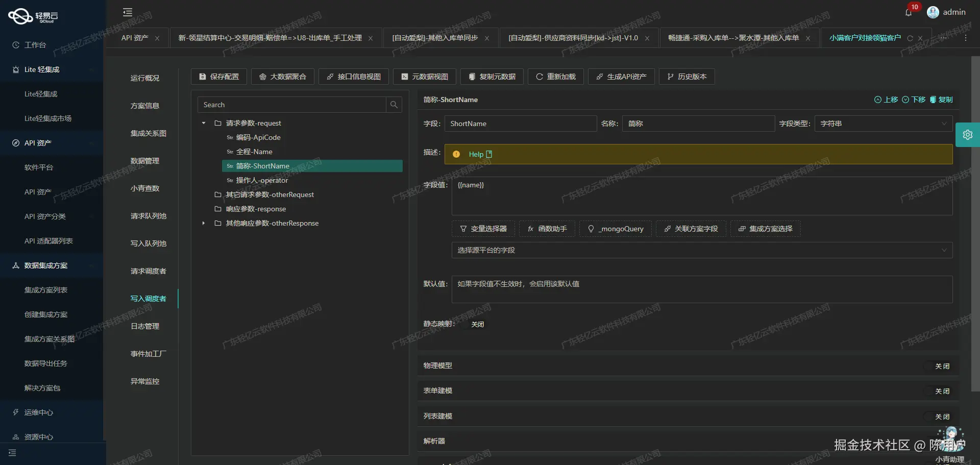
Task: Click the 上移 link to move field up
Action: (x=887, y=100)
